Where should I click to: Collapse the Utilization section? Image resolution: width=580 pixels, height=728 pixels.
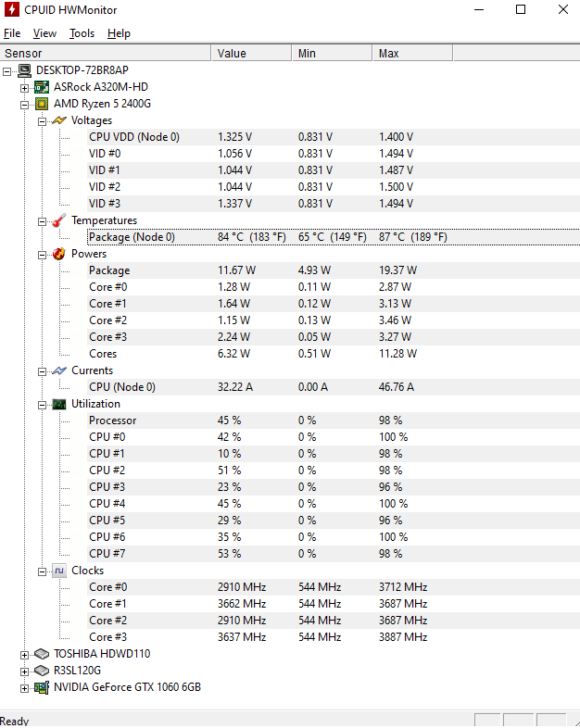tap(42, 405)
